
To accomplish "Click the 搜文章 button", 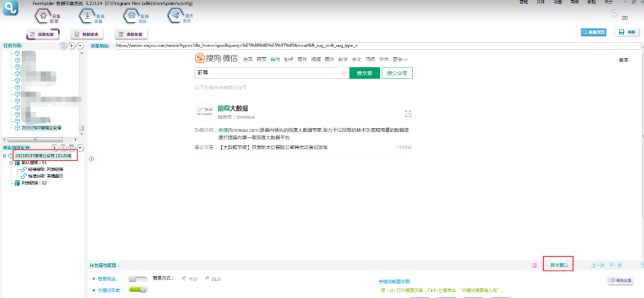I will [364, 73].
